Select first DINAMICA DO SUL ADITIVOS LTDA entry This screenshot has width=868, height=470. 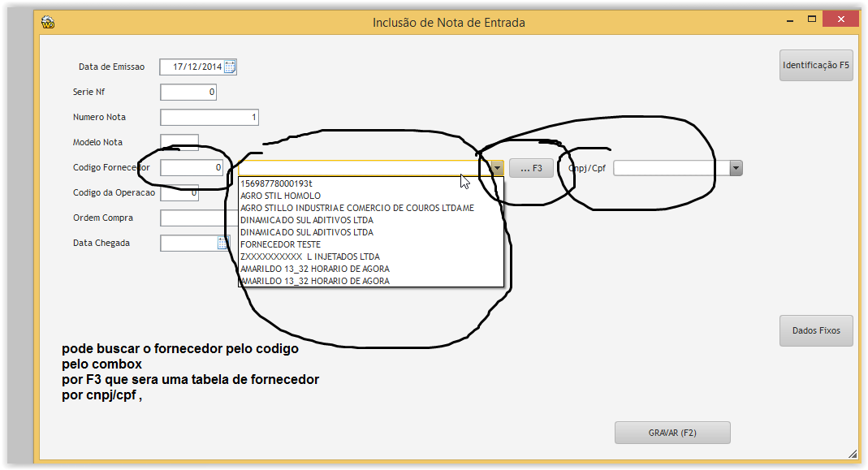[x=371, y=220]
